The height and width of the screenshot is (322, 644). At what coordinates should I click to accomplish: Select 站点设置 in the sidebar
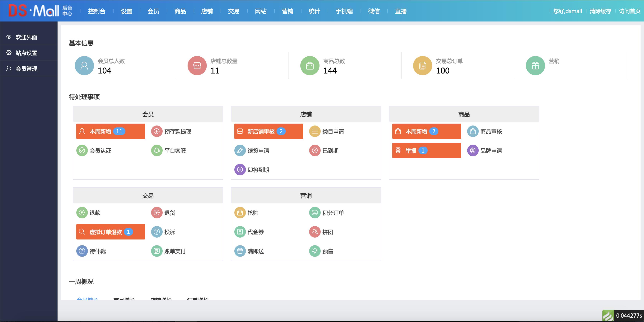(26, 53)
